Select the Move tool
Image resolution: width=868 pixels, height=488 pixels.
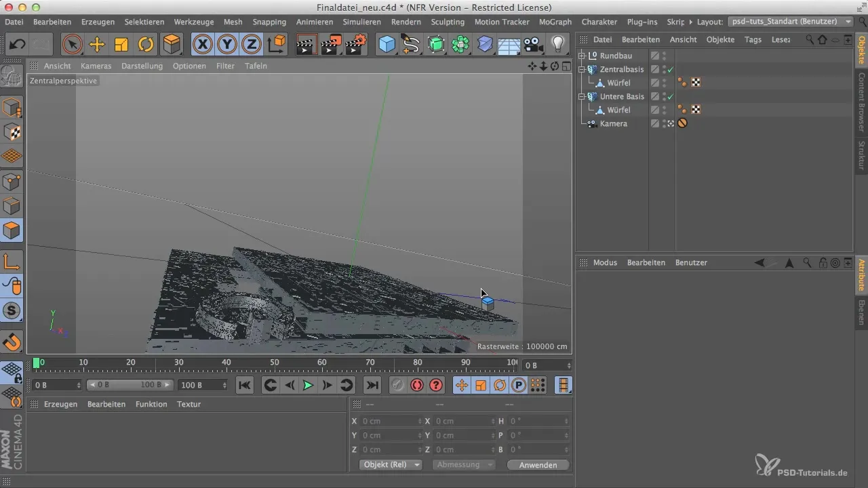[97, 45]
